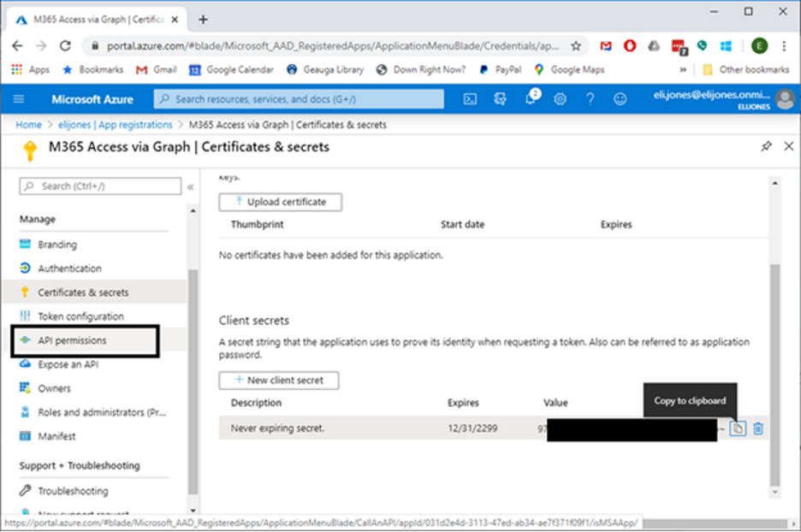Click the Upload certificate button

pos(280,202)
